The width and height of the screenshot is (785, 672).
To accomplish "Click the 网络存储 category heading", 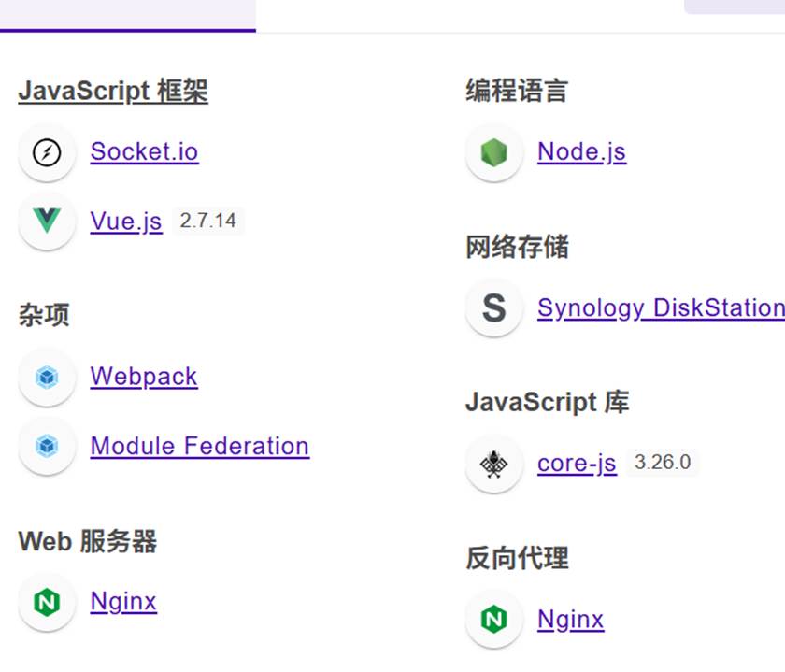I will (x=517, y=247).
